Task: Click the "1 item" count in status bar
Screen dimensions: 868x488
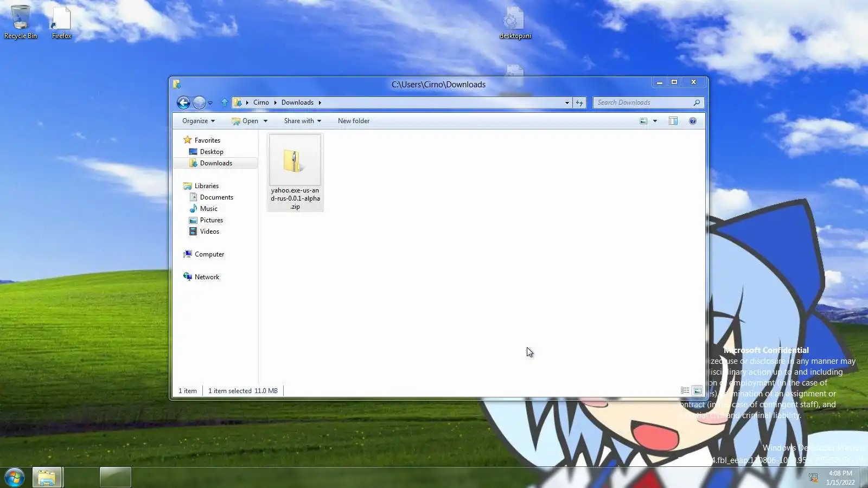Action: click(x=188, y=391)
